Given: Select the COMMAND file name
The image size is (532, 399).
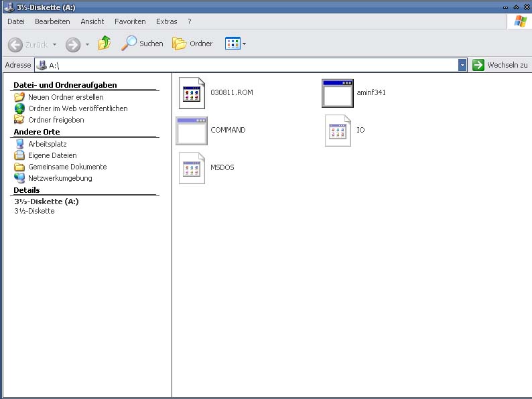Looking at the screenshot, I should point(228,130).
